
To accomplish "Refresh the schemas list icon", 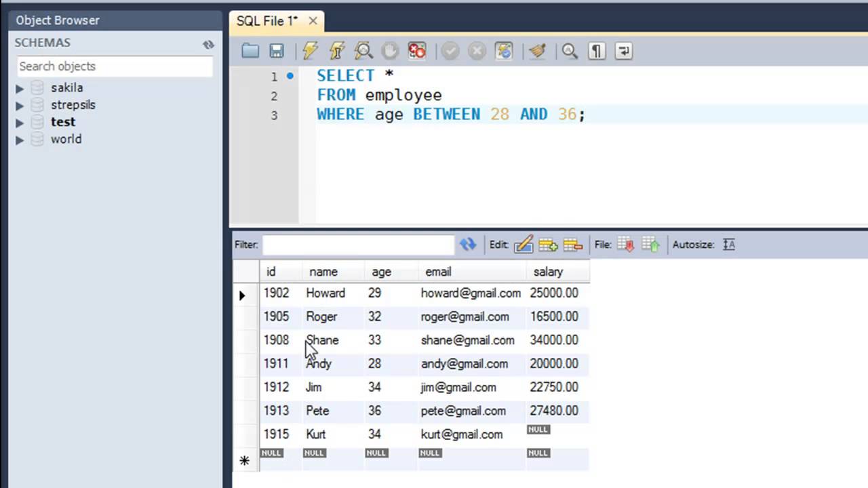I will pyautogui.click(x=208, y=44).
